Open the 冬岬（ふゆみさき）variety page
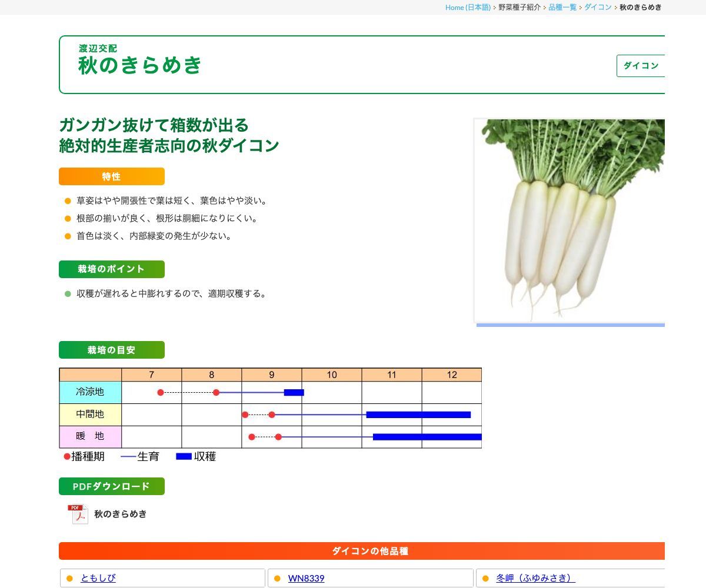Screen dimensions: 706x588 pos(534,578)
